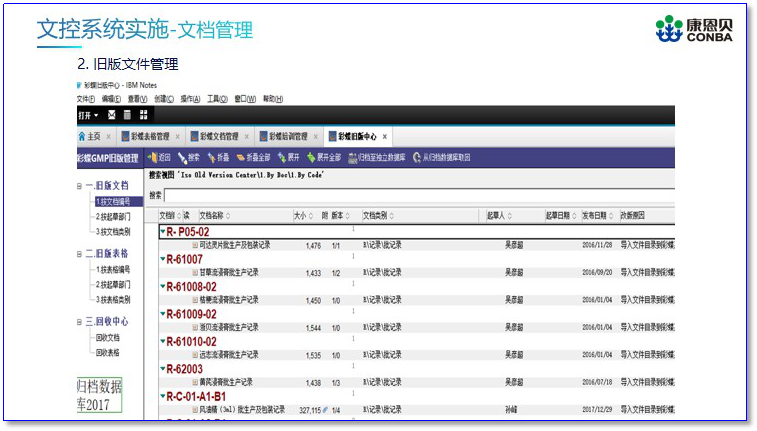Screen dimensions: 757x431
Task: Collapse the 一.旧版文档 tree node
Action: (79, 186)
